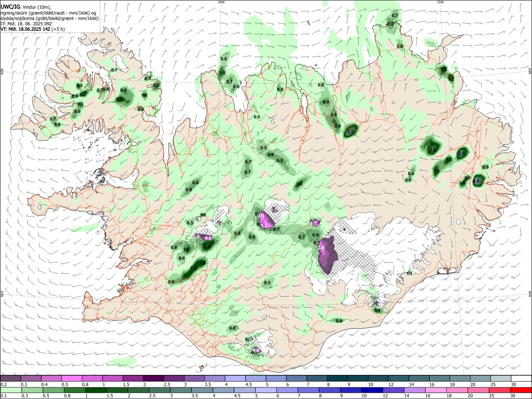Pick upper legend magenta swatch between 0.5 and 0.8
The width and height of the screenshot is (532, 399).
coord(72,379)
